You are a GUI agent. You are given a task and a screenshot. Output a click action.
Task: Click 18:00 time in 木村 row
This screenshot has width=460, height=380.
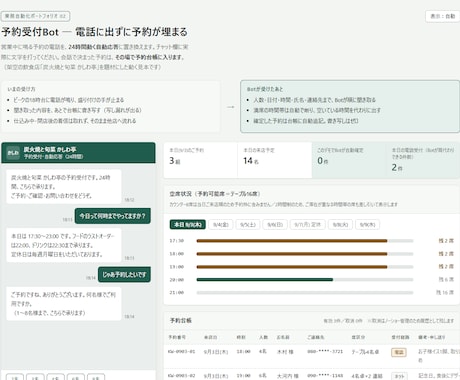[x=243, y=352]
